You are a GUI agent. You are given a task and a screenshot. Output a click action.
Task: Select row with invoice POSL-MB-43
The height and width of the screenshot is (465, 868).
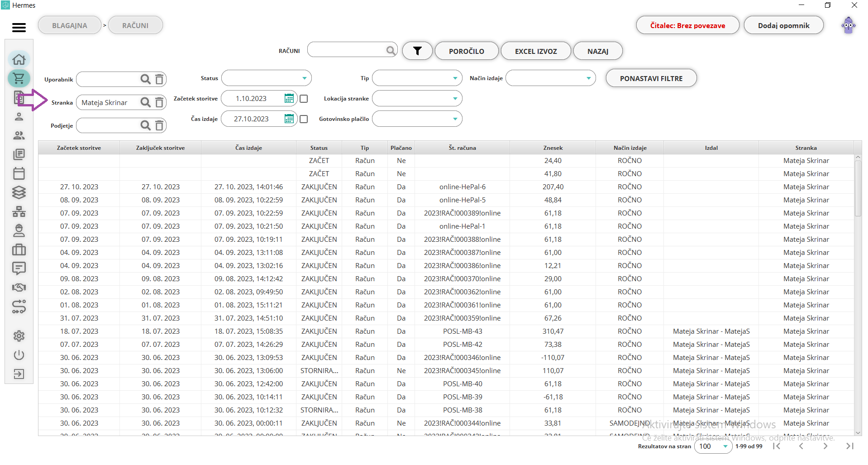(x=446, y=331)
